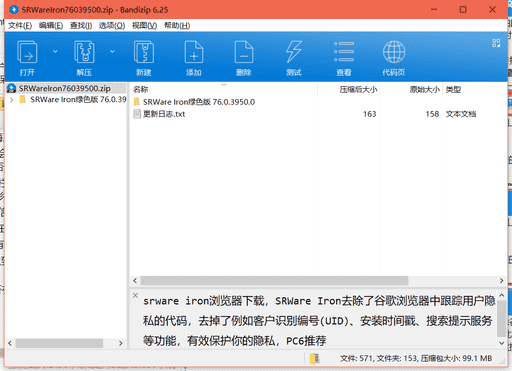This screenshot has width=512, height=371.
Task: Click the file list horizontal scrollbar
Action: pos(274,280)
